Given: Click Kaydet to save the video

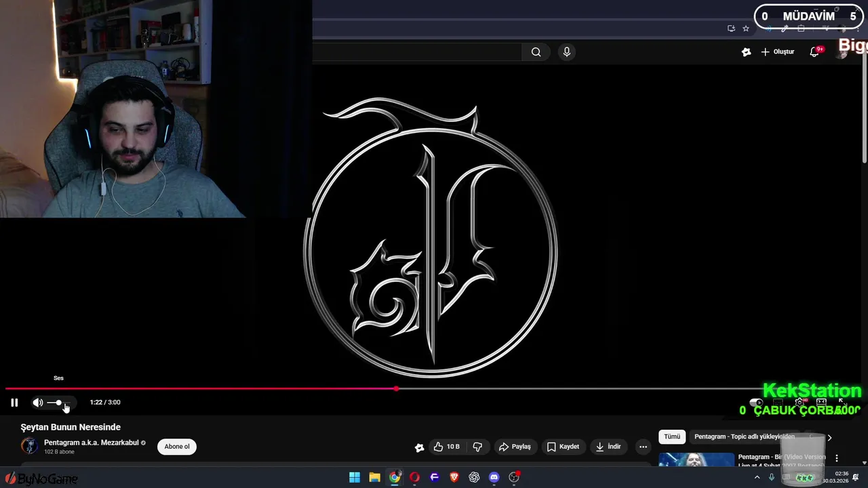Looking at the screenshot, I should 563,447.
